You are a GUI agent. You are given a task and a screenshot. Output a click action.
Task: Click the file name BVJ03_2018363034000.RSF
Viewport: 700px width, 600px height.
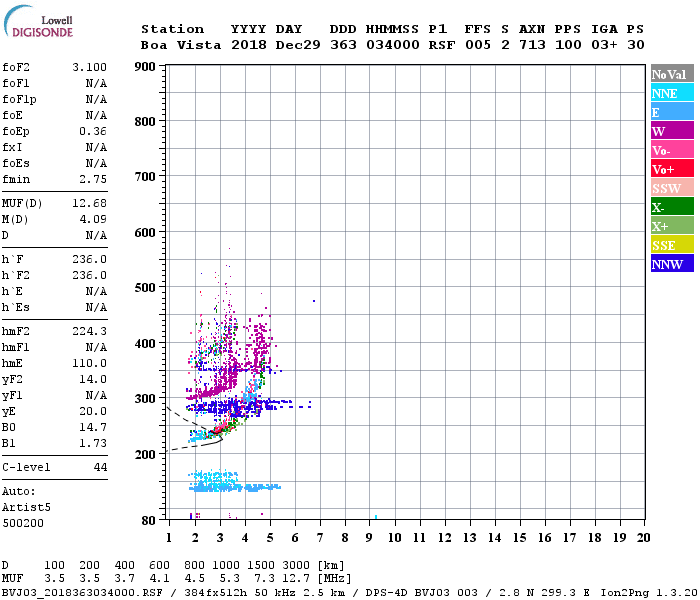coord(82,592)
